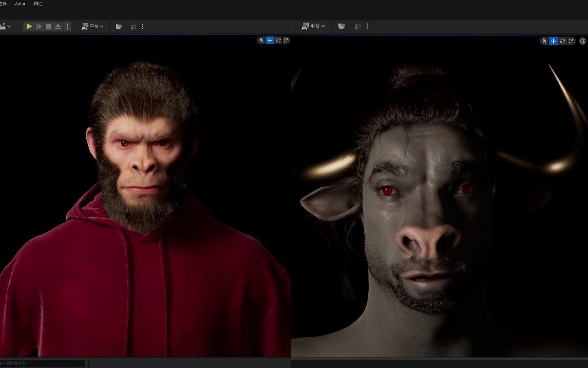588x368 pixels.
Task: Toggle Translate mode in left viewport
Action: pyautogui.click(x=270, y=40)
